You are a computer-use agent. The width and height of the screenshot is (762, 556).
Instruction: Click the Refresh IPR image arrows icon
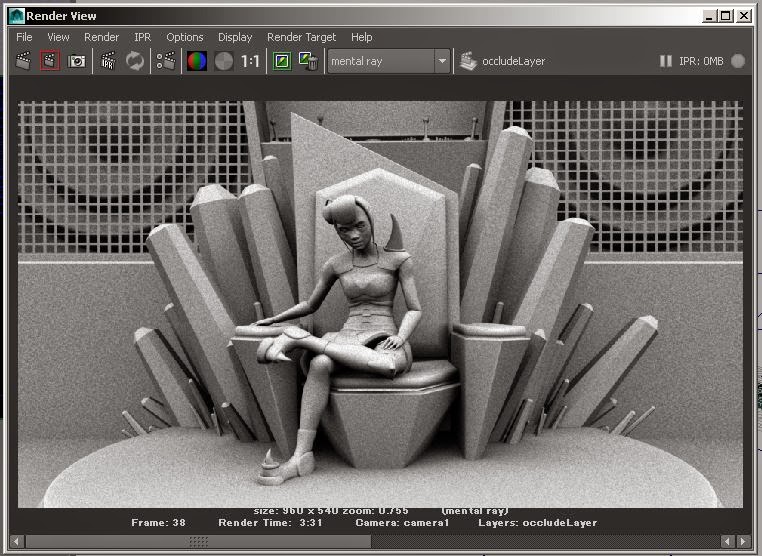[x=135, y=61]
